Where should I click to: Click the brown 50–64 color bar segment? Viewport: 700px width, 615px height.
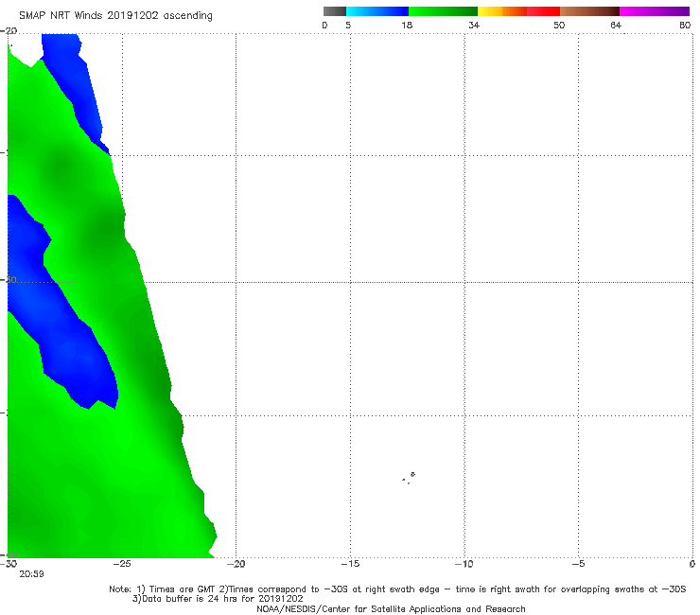click(x=589, y=11)
